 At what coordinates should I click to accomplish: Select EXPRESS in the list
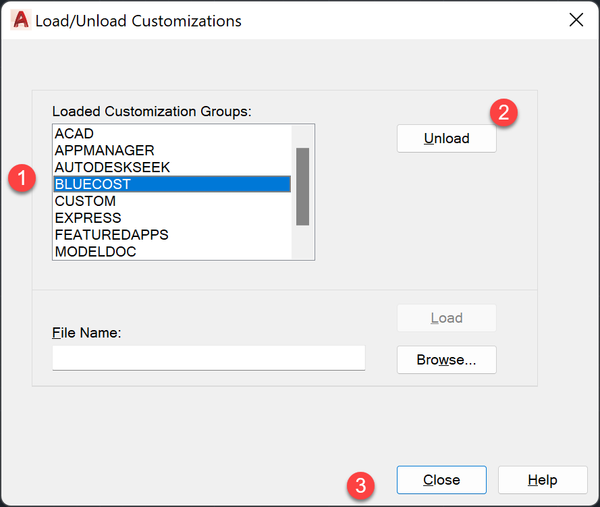pyautogui.click(x=88, y=218)
